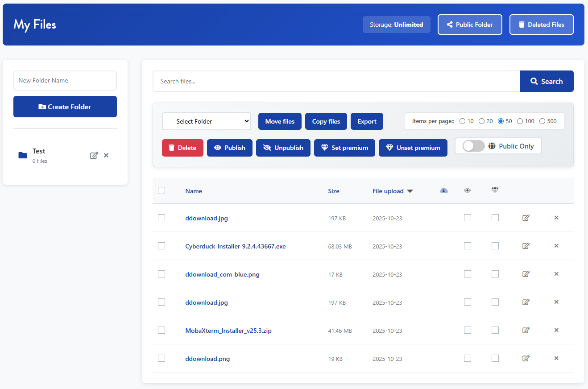
Task: Click the rename icon beside the Test folder
Action: (x=94, y=155)
